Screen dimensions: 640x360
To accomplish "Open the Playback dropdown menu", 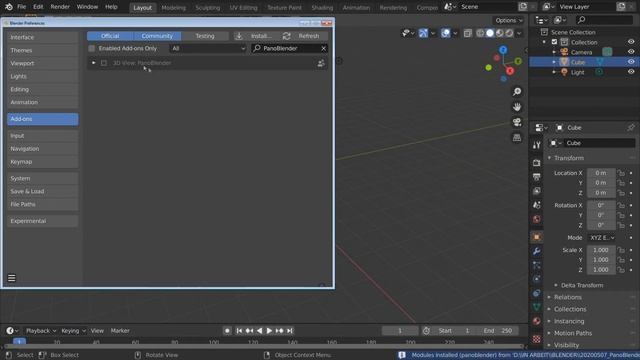I will coord(41,331).
